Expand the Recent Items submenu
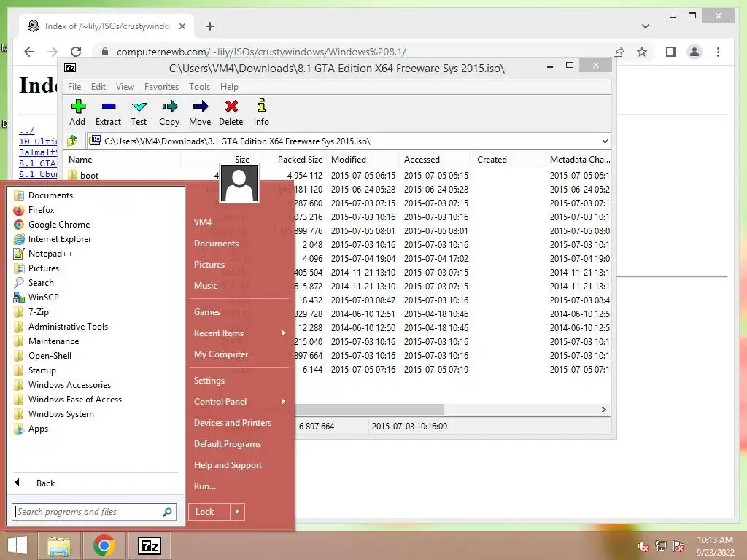 tap(240, 333)
